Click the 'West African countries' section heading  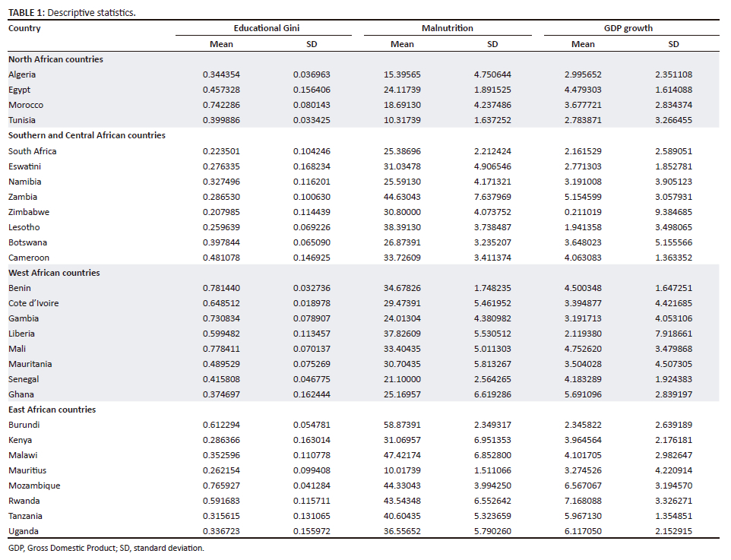[x=54, y=273]
